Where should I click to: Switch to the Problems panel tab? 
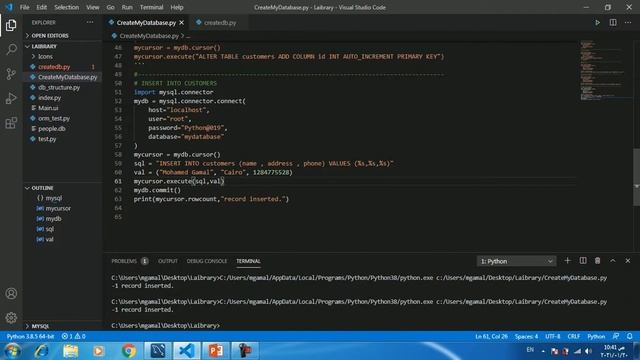point(124,261)
